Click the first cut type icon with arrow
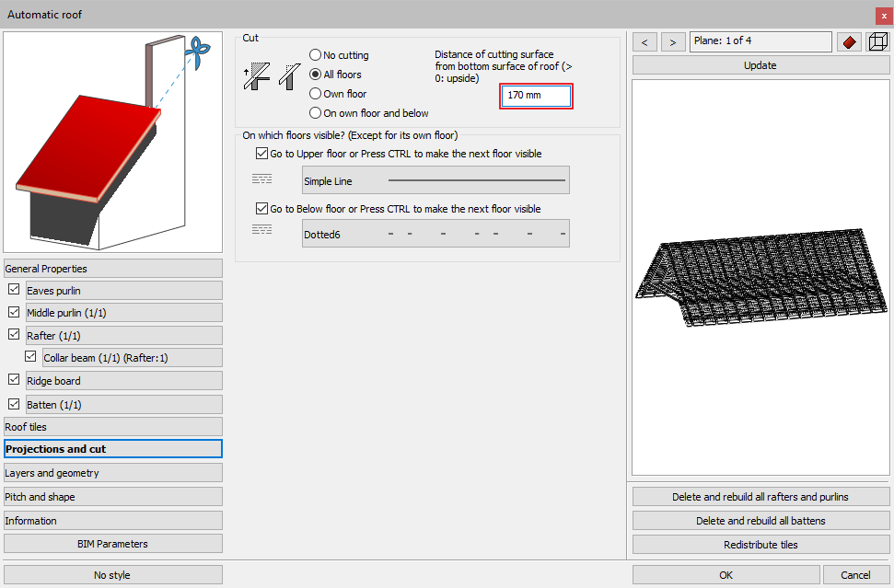The width and height of the screenshot is (894, 588). 255,76
